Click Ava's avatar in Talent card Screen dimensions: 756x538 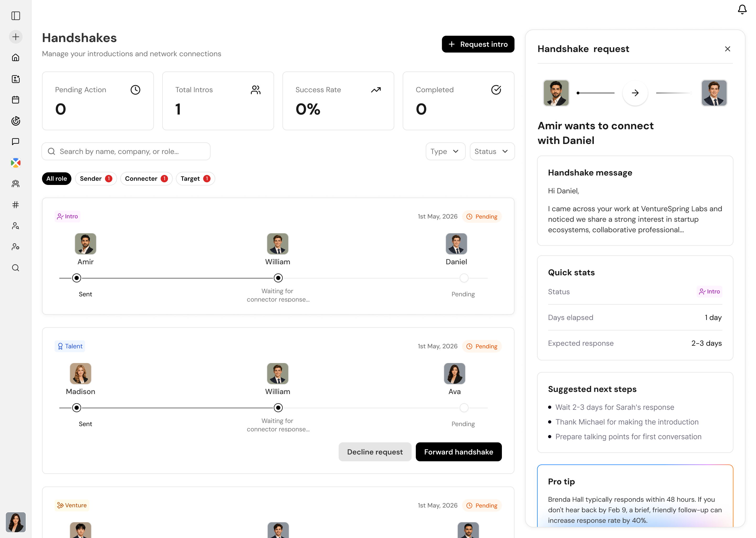[454, 374]
